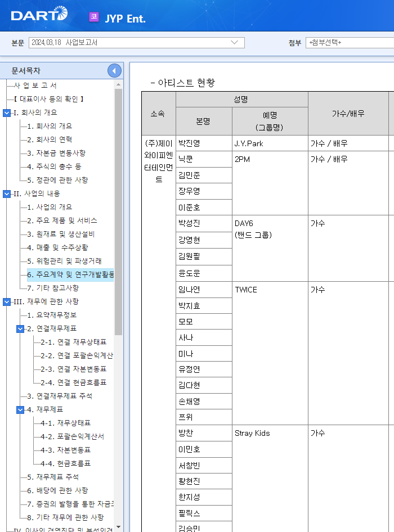The image size is (394, 532).
Task: Click the TWICE group cell
Action: (x=270, y=353)
